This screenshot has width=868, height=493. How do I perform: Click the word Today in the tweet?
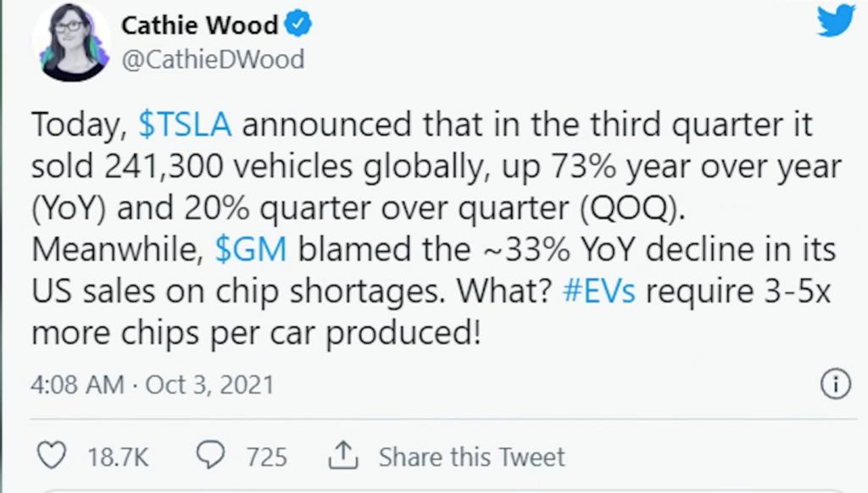tap(79, 125)
